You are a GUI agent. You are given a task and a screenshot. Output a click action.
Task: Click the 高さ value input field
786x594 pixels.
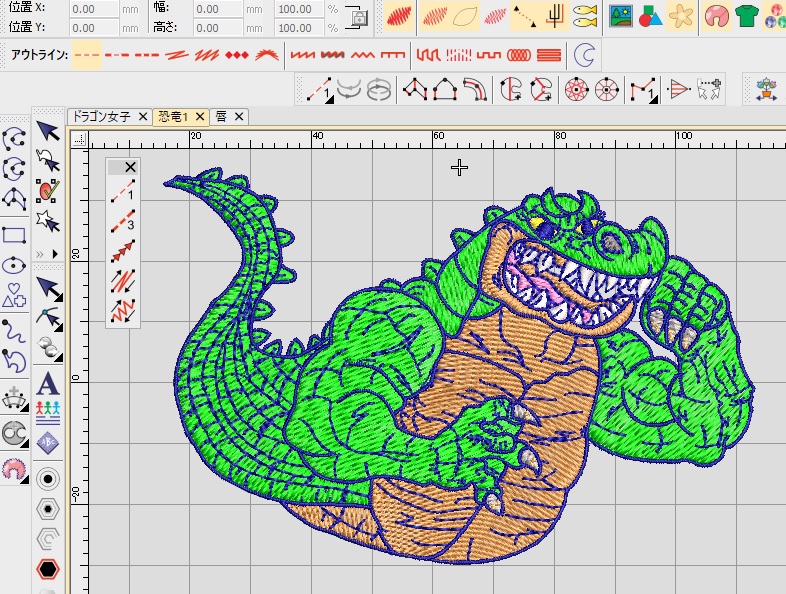point(218,28)
